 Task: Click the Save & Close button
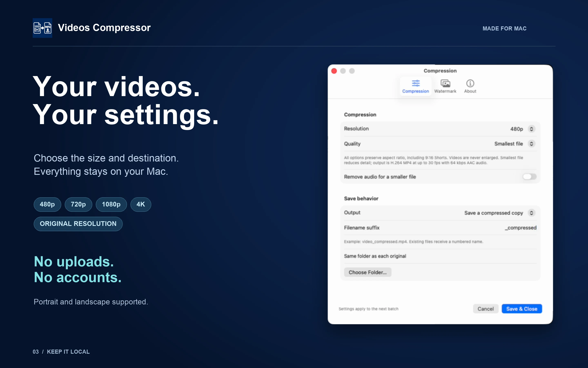[522, 309]
